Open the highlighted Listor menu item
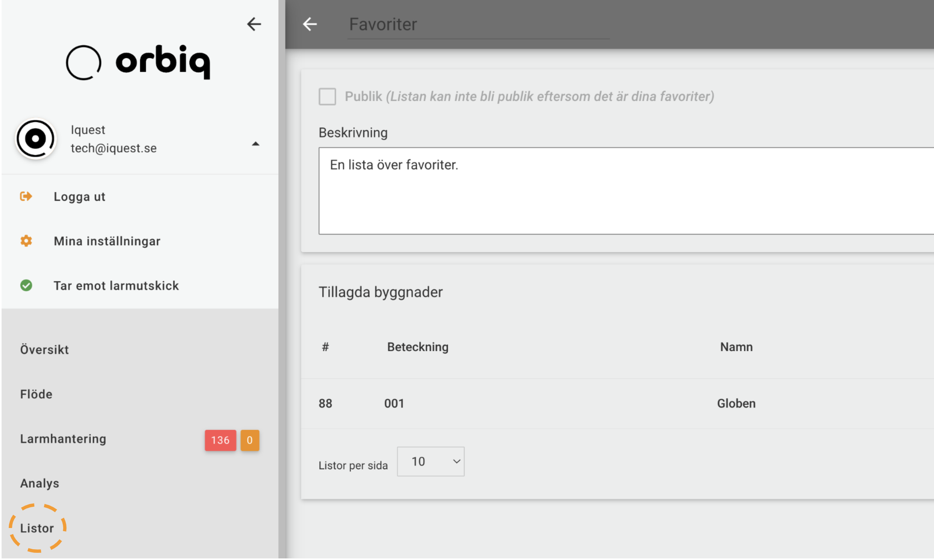The height and width of the screenshot is (560, 934). [x=37, y=528]
